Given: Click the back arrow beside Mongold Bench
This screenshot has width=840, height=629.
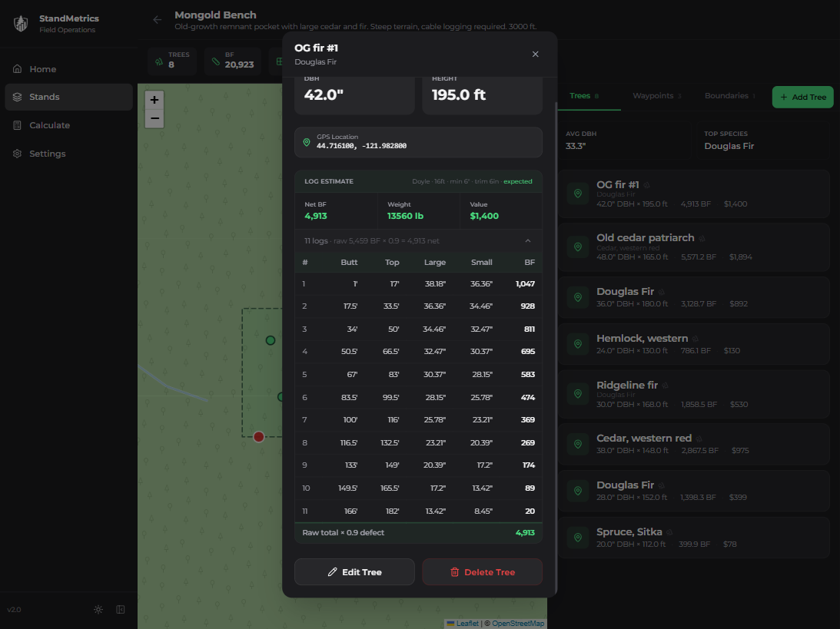Looking at the screenshot, I should click(x=158, y=20).
